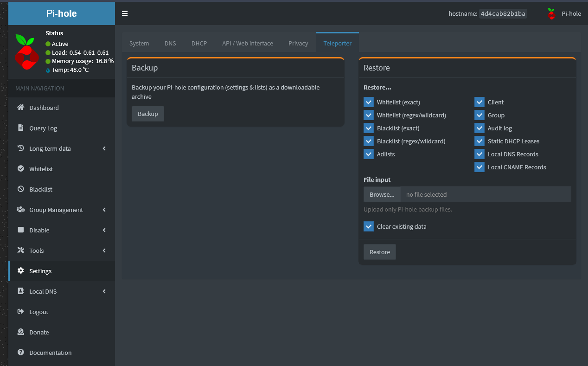588x366 pixels.
Task: Toggle the sidebar with the hamburger icon
Action: (x=125, y=13)
